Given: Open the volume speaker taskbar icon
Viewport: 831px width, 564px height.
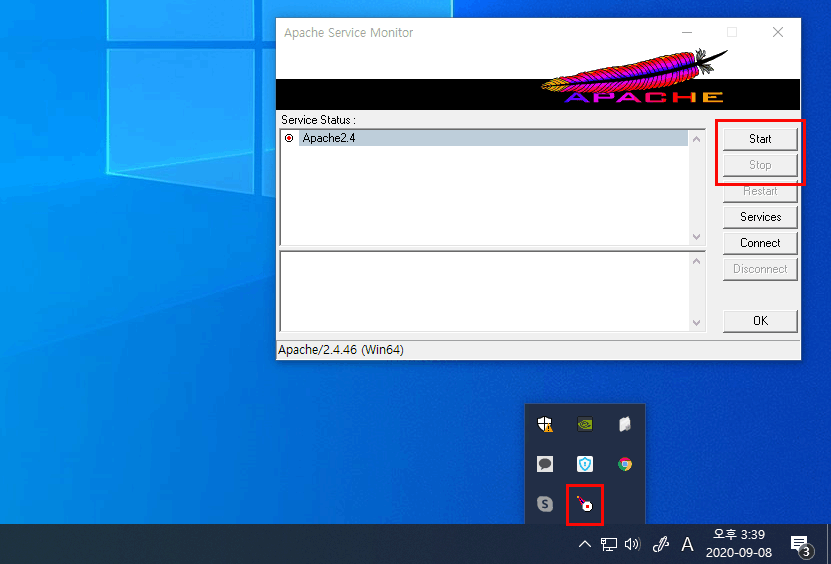Looking at the screenshot, I should (632, 544).
